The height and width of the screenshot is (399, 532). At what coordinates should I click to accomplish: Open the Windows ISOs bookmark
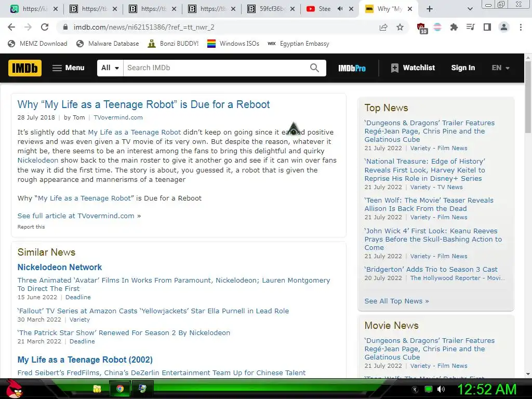233,44
